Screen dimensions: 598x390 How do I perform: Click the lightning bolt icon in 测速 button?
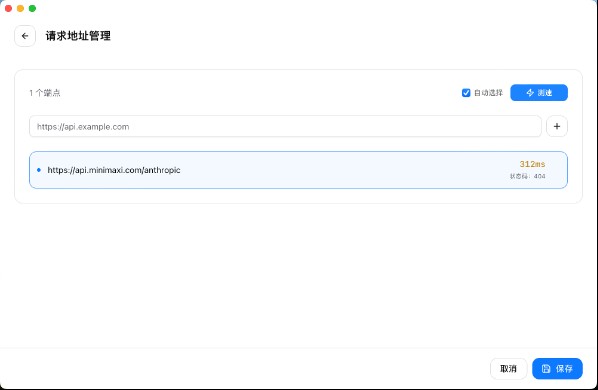(x=530, y=93)
